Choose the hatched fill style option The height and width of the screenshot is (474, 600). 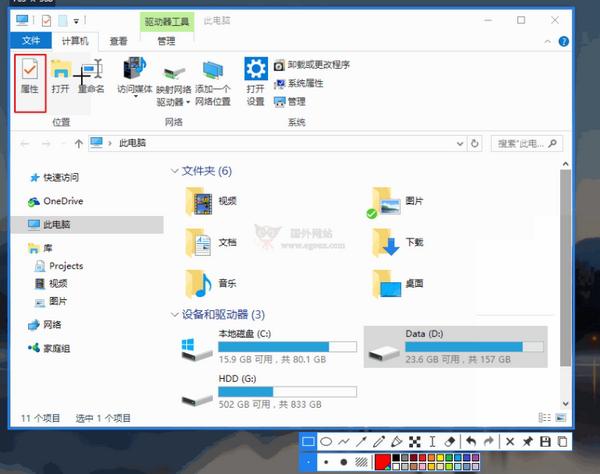point(361,462)
